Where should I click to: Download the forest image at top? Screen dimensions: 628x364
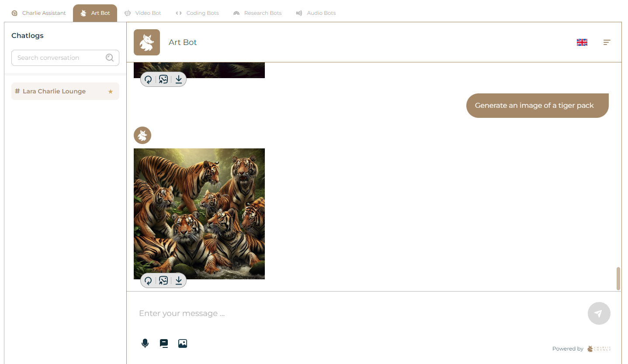pos(179,79)
